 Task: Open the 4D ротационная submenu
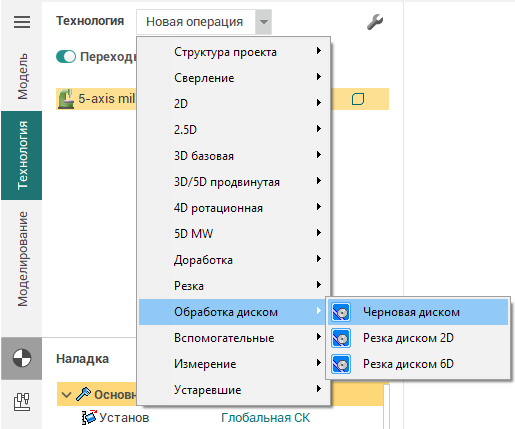[x=235, y=208]
